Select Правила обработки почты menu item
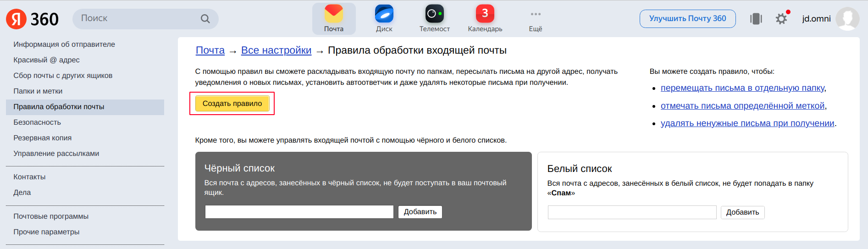Viewport: 868px width, 249px height. click(85, 107)
